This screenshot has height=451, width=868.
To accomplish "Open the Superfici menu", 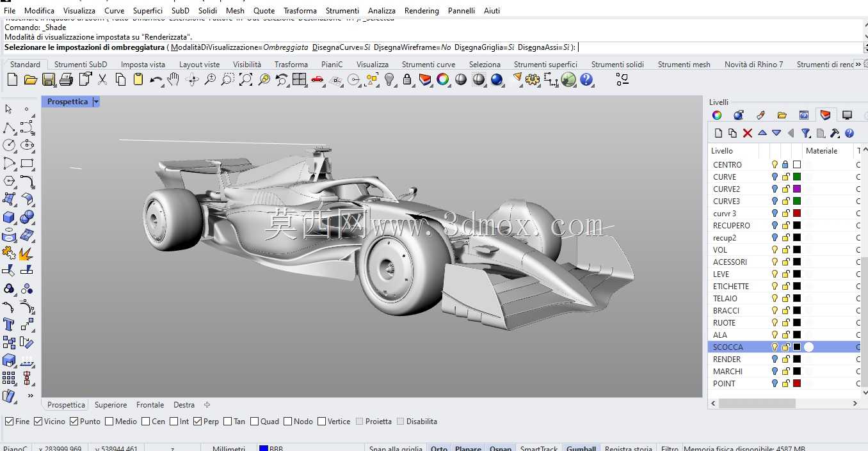I will [148, 11].
